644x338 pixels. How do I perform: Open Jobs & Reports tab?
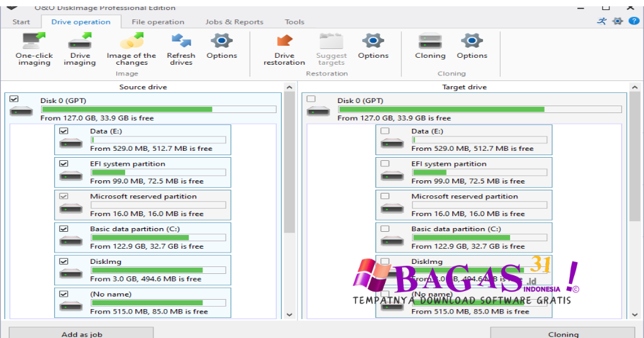(x=234, y=22)
